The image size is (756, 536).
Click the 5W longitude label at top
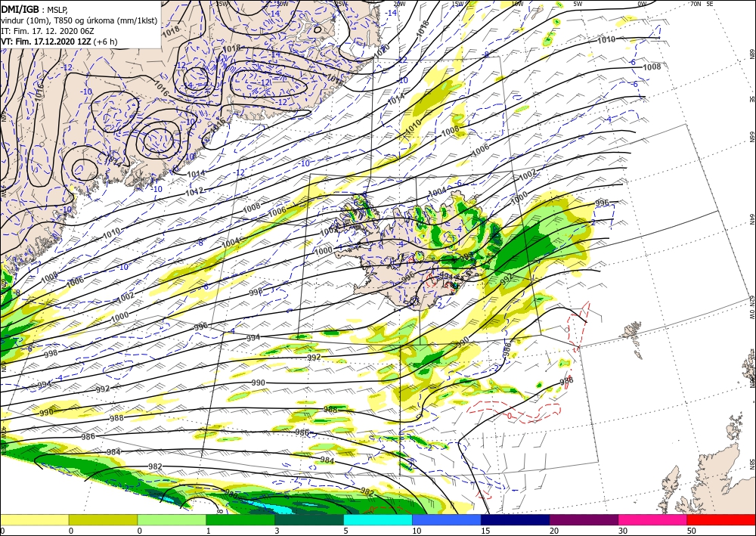click(578, 4)
